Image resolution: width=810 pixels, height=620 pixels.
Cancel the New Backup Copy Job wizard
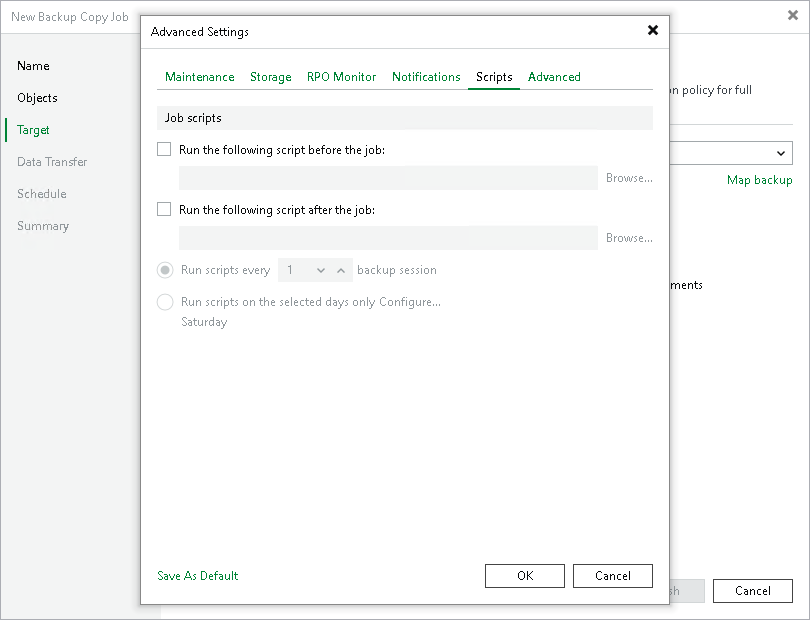(753, 591)
